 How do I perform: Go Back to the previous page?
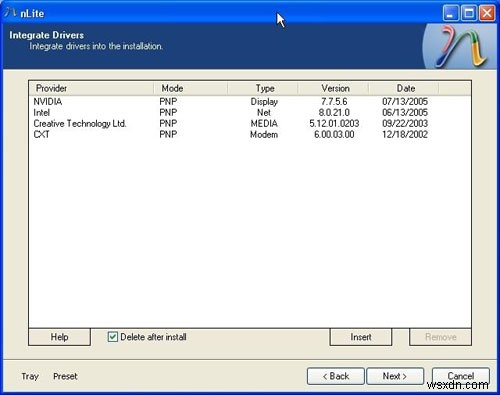[x=336, y=376]
